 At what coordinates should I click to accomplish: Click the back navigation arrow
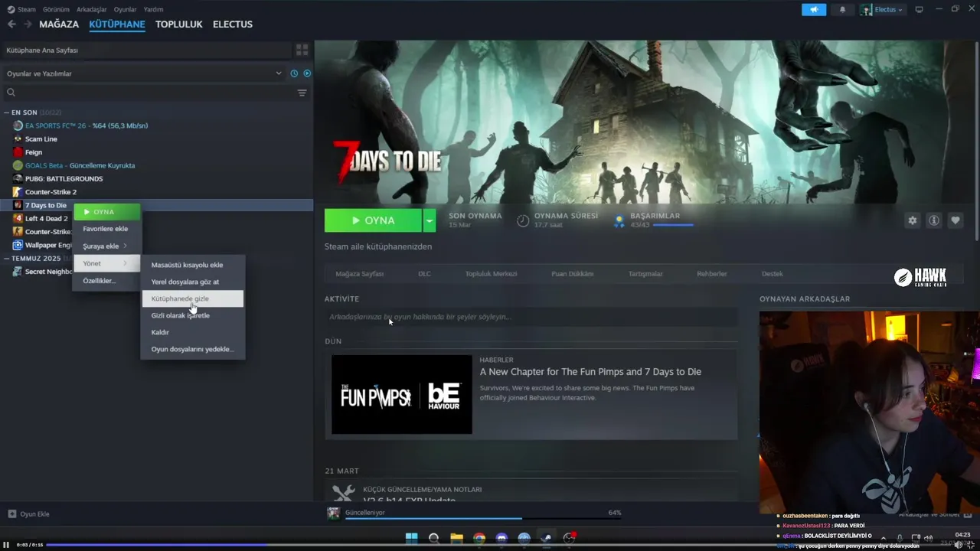click(11, 24)
